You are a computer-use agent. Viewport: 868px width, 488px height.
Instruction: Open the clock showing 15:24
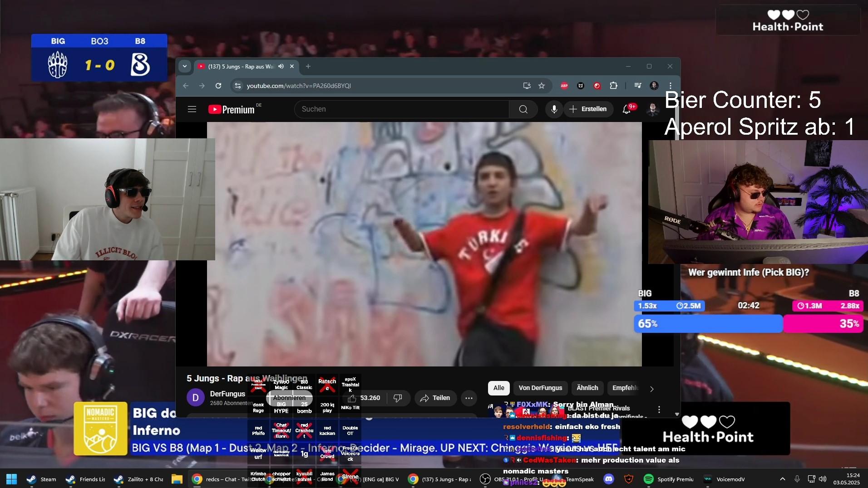point(847,479)
